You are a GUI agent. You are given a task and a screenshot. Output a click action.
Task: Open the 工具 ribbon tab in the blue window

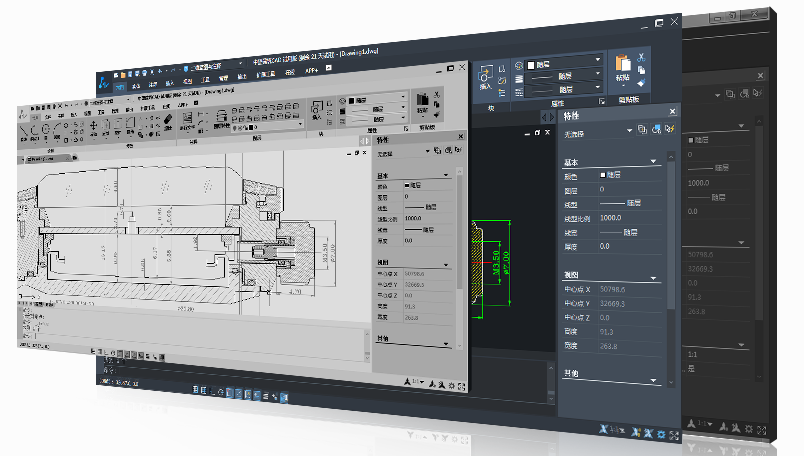click(206, 80)
